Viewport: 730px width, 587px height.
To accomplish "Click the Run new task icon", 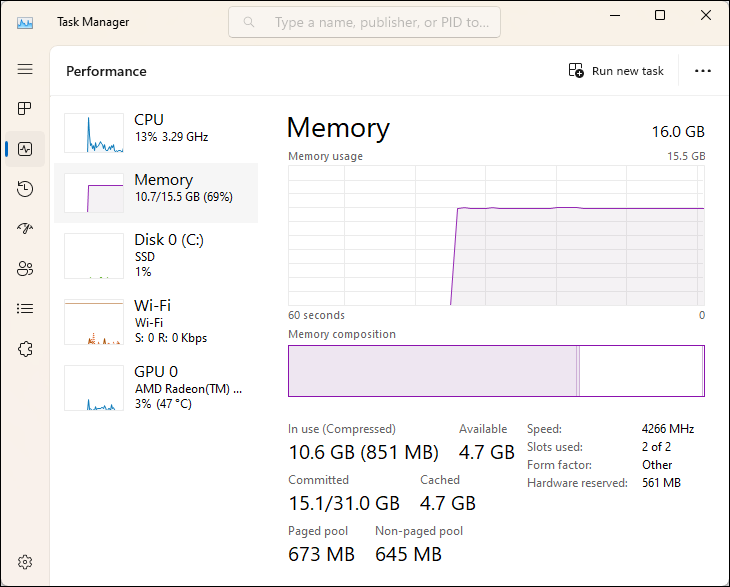I will [576, 70].
